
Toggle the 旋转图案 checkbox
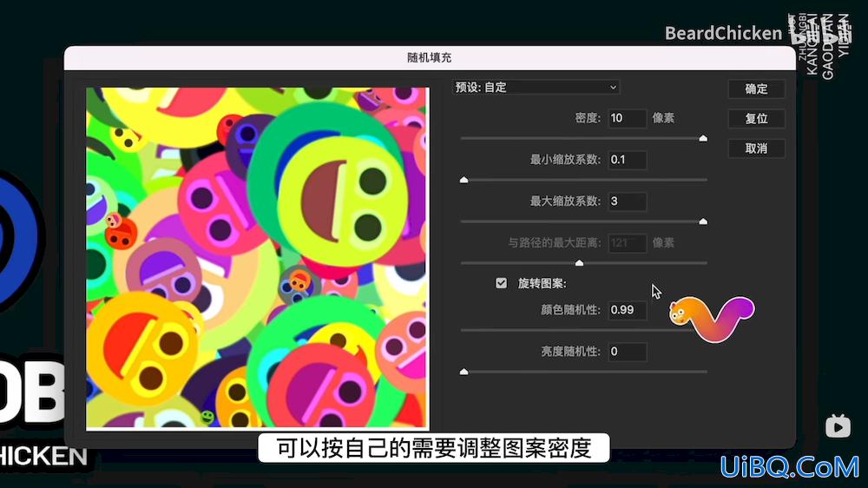tap(501, 283)
